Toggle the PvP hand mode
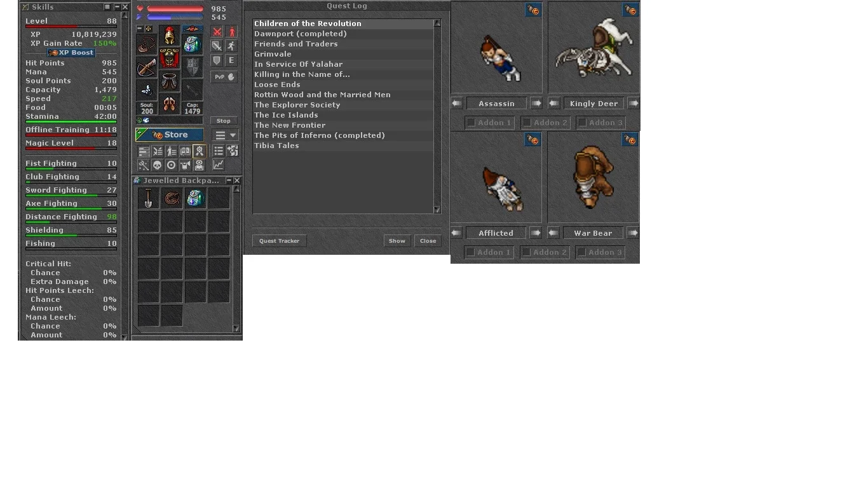 click(x=224, y=77)
